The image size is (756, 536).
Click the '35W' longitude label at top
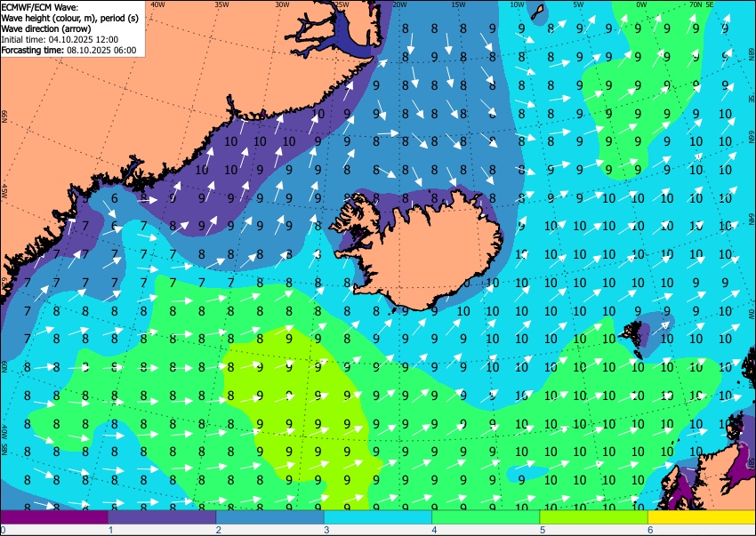221,4
